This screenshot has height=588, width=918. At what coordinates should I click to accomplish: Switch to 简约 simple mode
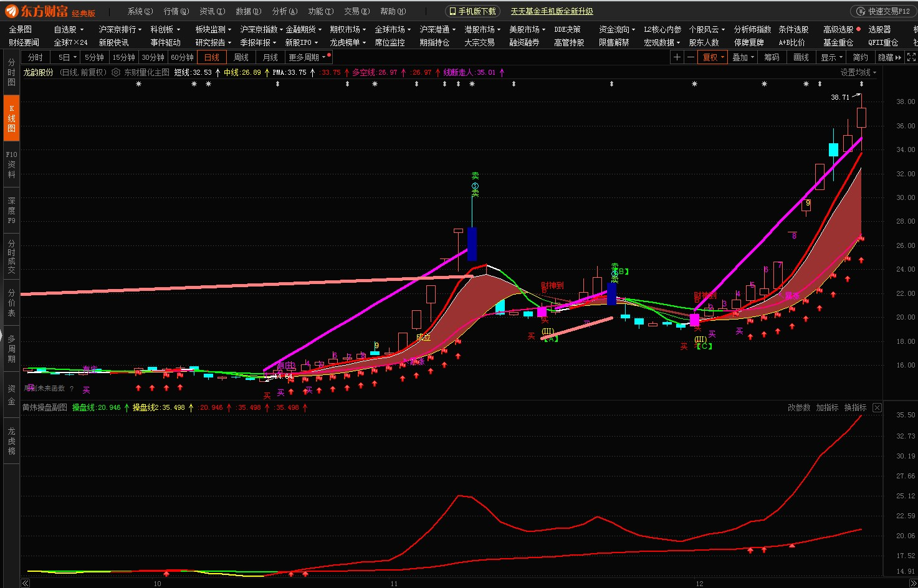(861, 57)
